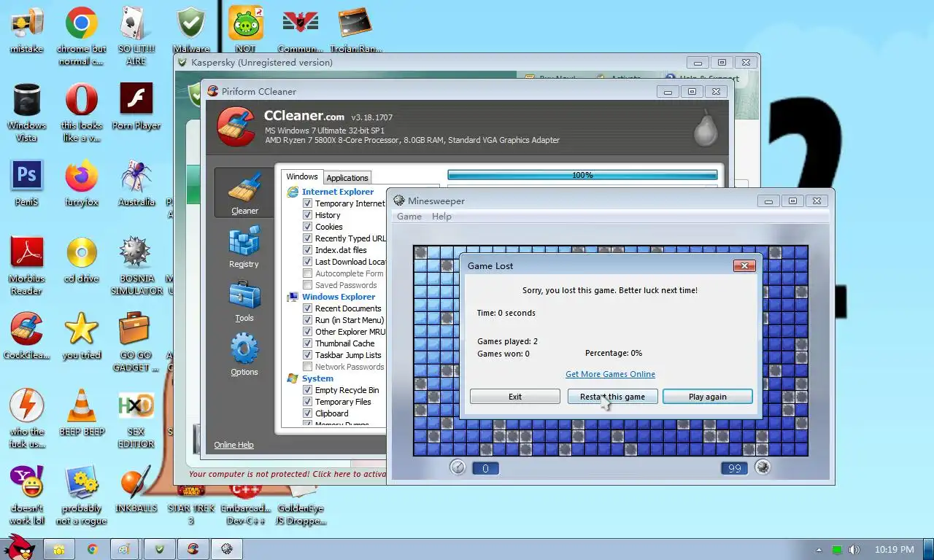Image resolution: width=934 pixels, height=560 pixels.
Task: Uncheck the Cookies checkbox
Action: click(x=308, y=227)
